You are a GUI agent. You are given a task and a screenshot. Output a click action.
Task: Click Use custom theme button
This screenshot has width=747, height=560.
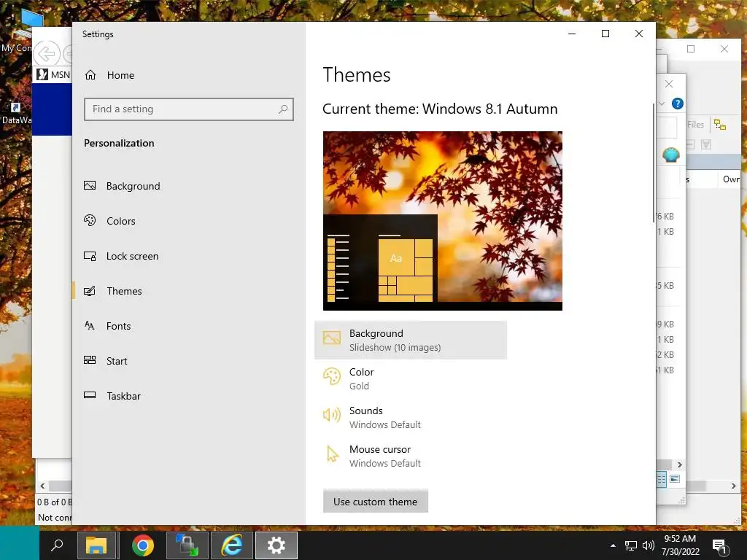[x=376, y=502]
